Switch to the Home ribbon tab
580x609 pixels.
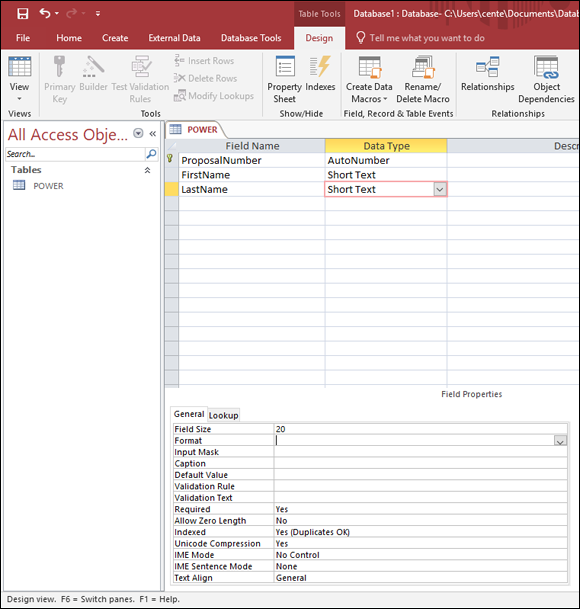[x=69, y=38]
